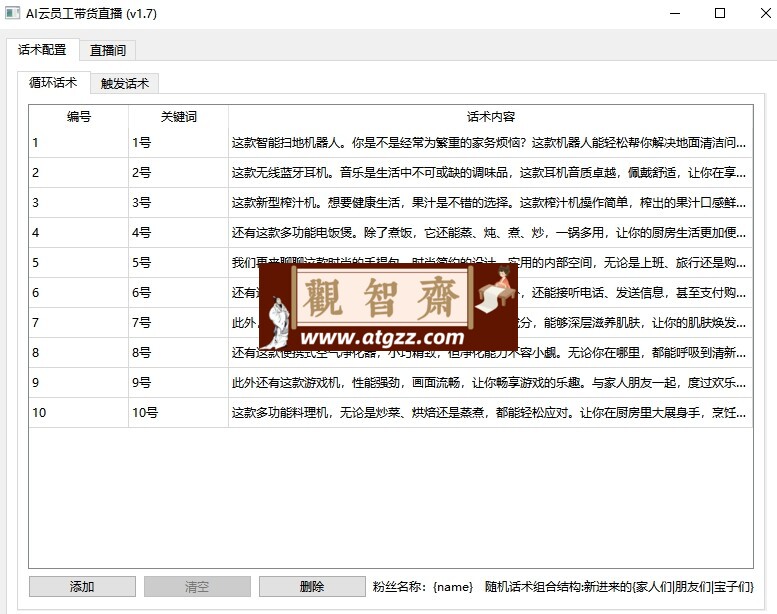777x614 pixels.
Task: Click the 关键词 column header
Action: (x=178, y=116)
